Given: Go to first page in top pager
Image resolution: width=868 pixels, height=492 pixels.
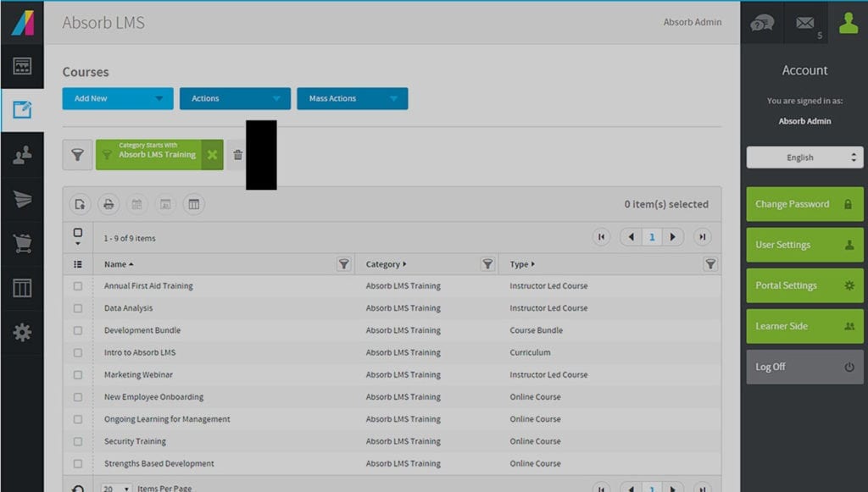Looking at the screenshot, I should pos(601,237).
